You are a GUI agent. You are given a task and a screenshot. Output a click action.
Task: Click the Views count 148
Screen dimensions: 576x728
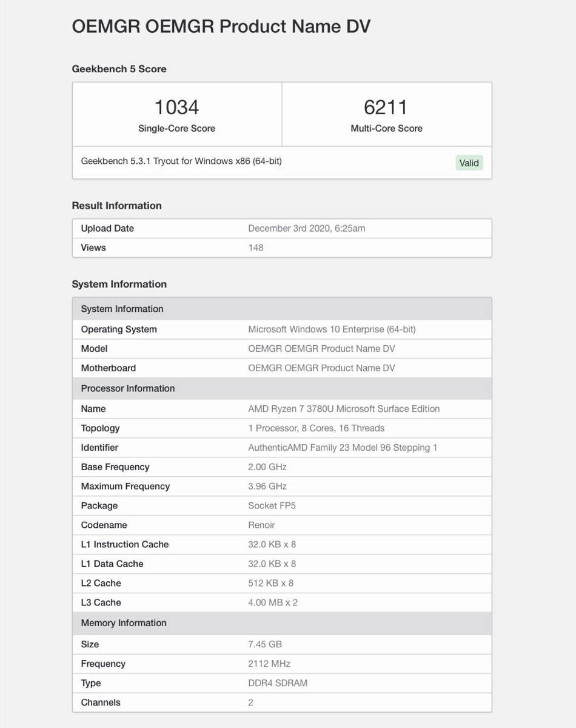coord(256,248)
